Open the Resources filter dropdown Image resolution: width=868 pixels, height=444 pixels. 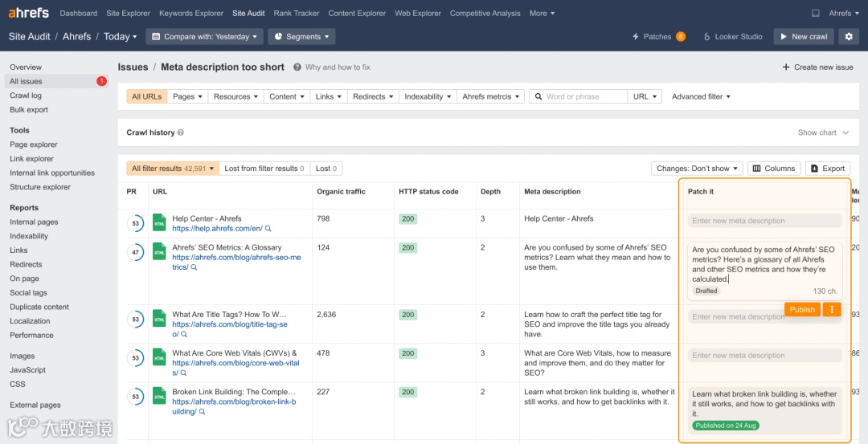point(235,96)
